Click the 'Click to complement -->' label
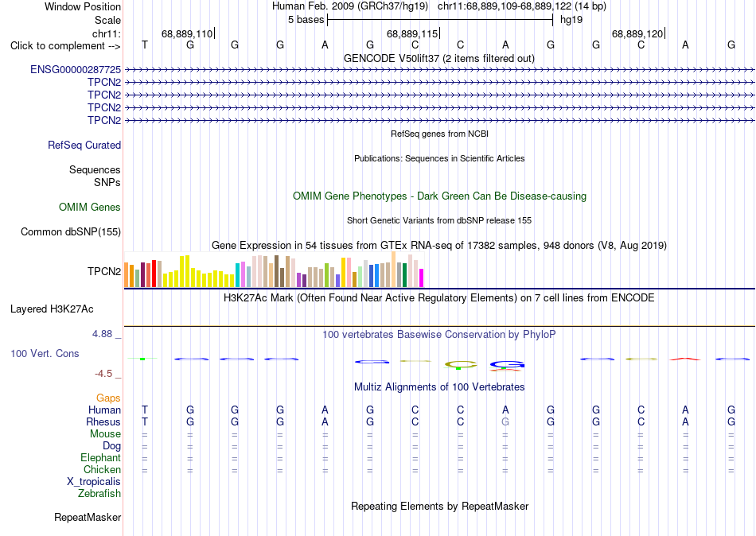756x536 pixels. click(65, 46)
